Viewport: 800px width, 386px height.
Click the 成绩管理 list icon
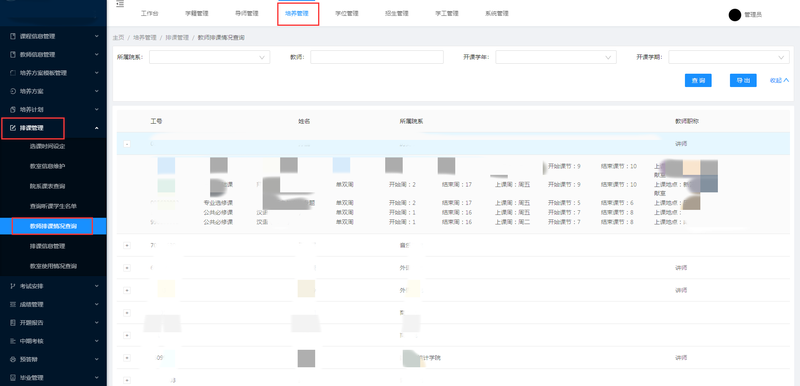pyautogui.click(x=13, y=304)
